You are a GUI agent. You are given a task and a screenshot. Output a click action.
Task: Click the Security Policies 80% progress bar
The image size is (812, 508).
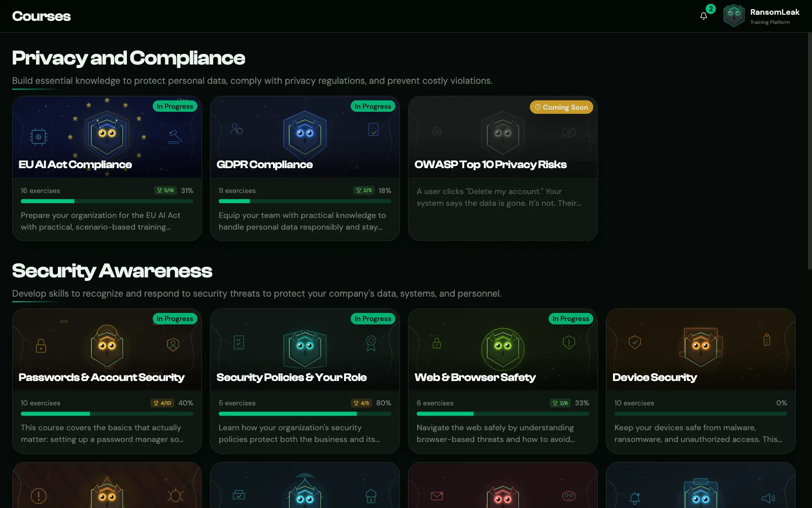[x=305, y=414]
